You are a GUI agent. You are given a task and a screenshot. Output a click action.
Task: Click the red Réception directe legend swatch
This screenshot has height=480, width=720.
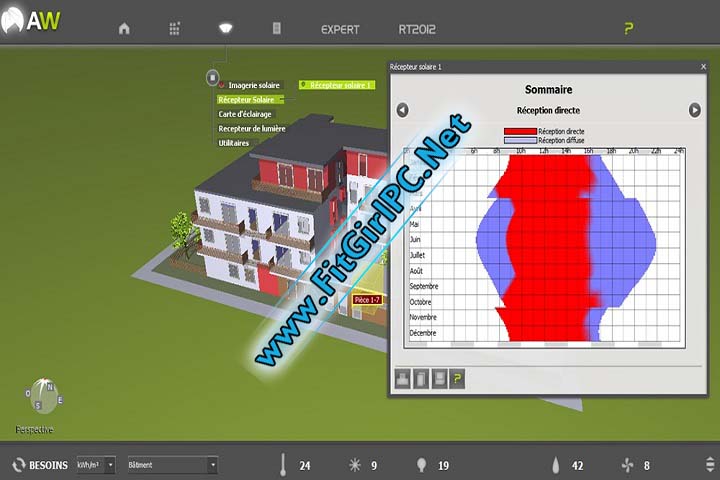519,132
